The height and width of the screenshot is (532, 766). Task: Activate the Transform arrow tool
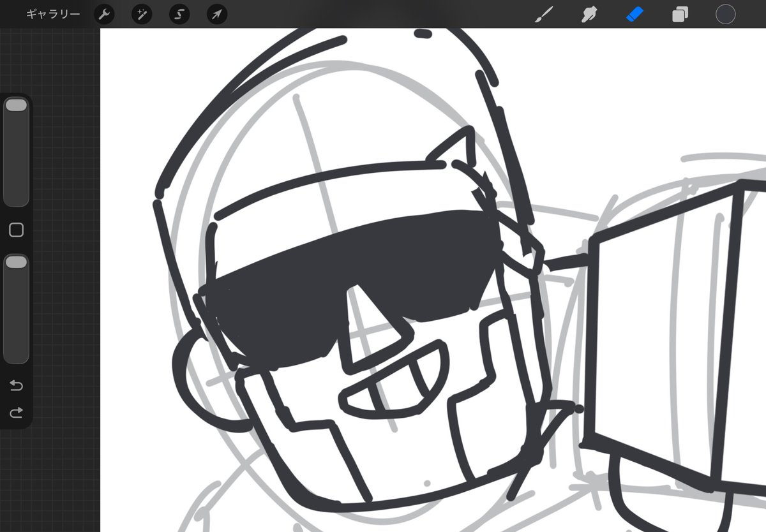(x=217, y=14)
